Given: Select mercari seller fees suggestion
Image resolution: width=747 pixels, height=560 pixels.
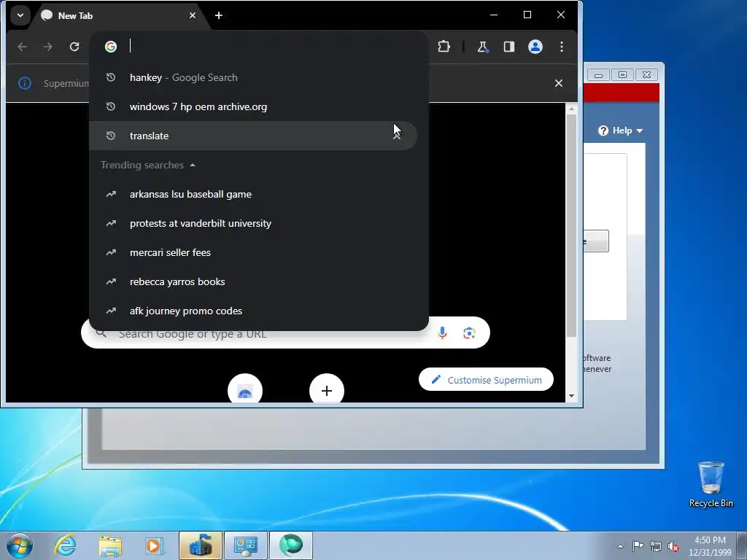Looking at the screenshot, I should click(x=253, y=252).
